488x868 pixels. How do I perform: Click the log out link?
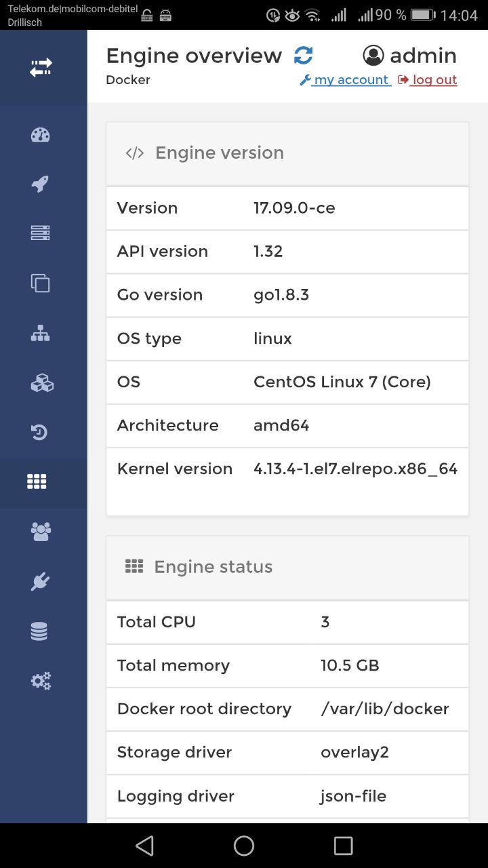[x=432, y=79]
